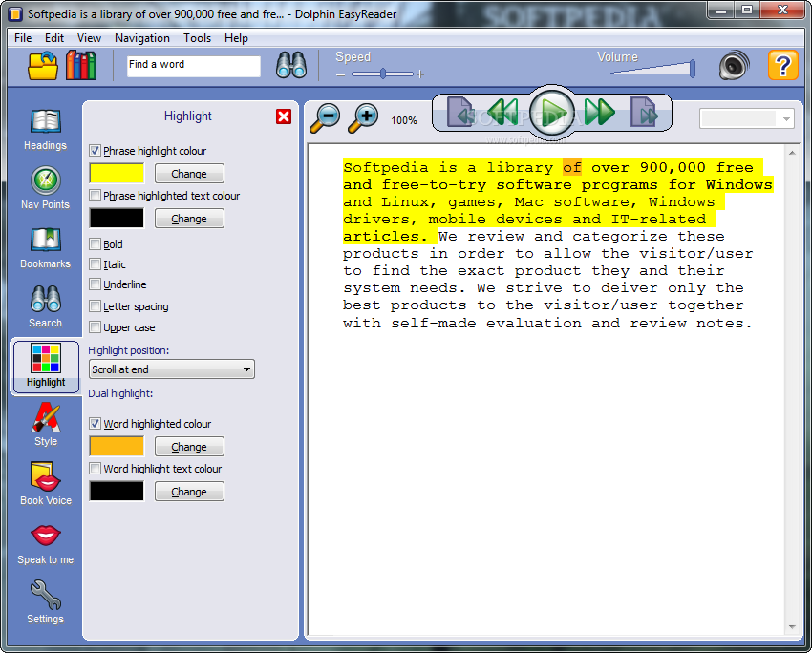Open the Style sidebar panel
The height and width of the screenshot is (653, 812).
pyautogui.click(x=46, y=425)
